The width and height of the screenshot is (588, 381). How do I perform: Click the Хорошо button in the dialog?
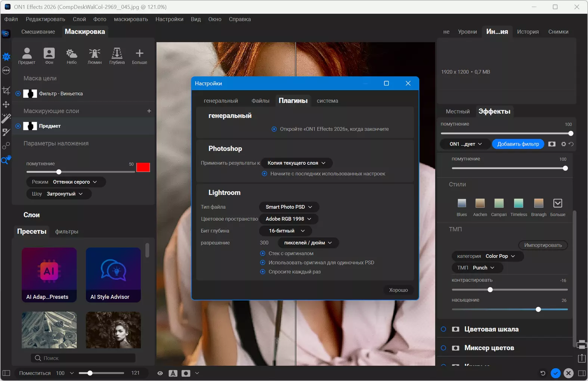(x=398, y=290)
